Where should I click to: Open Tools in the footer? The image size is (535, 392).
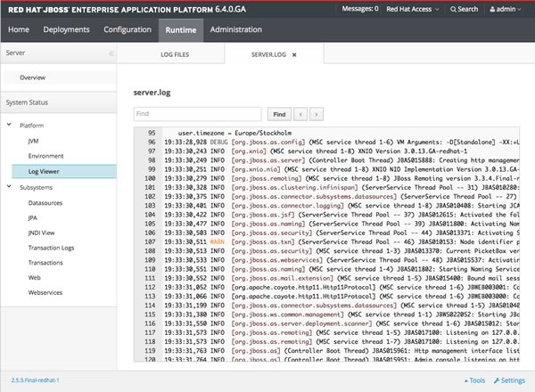tap(473, 380)
